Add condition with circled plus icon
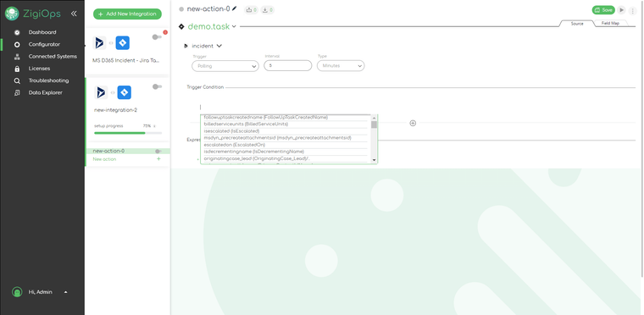 pos(413,123)
